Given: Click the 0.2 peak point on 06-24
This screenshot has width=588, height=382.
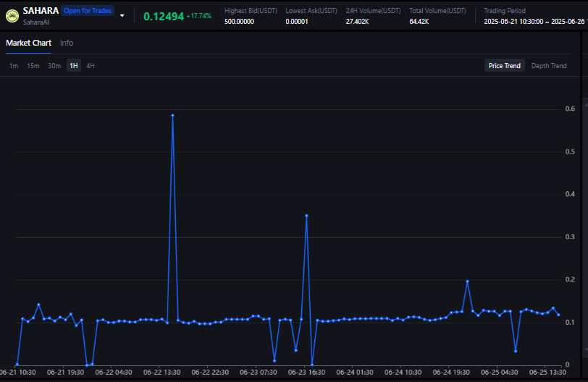Looking at the screenshot, I should pyautogui.click(x=467, y=281).
